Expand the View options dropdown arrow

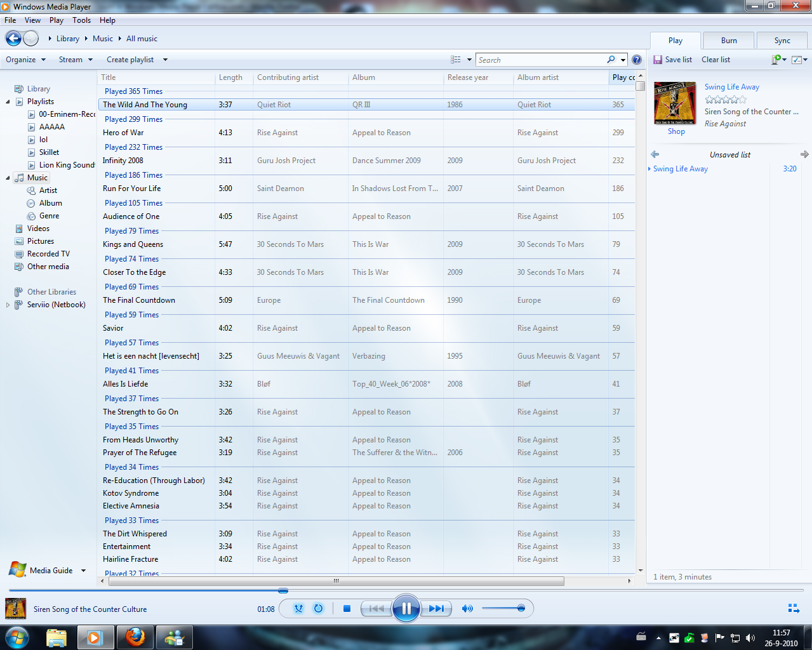(469, 60)
